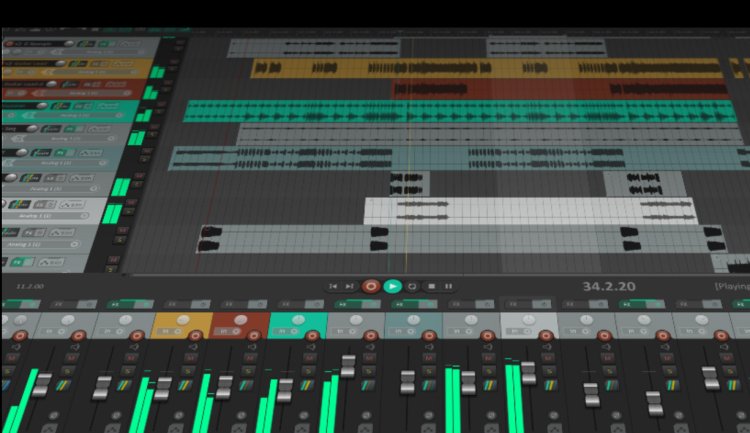
Task: Click the 34.2.20 time position display
Action: (609, 286)
